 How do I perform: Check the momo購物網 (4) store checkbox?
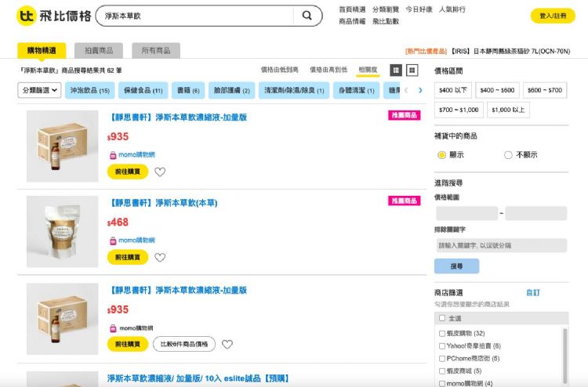[x=442, y=383]
